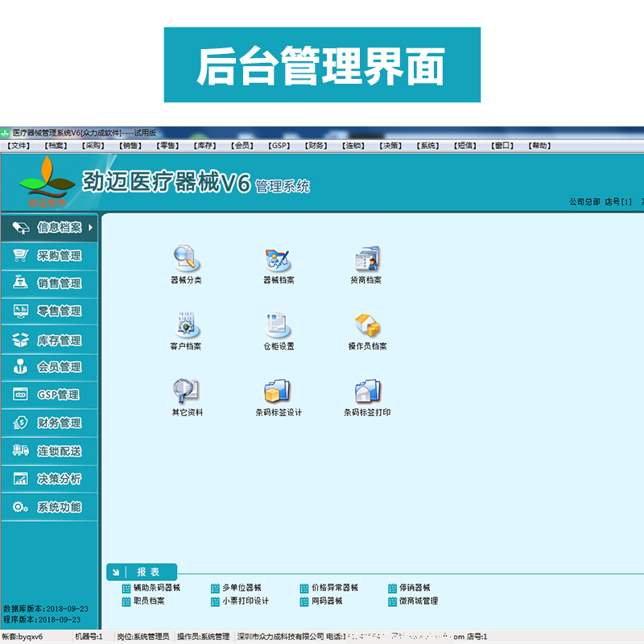Image resolution: width=644 pixels, height=644 pixels.
Task: Open the 器械档案 icon
Action: pos(279,264)
